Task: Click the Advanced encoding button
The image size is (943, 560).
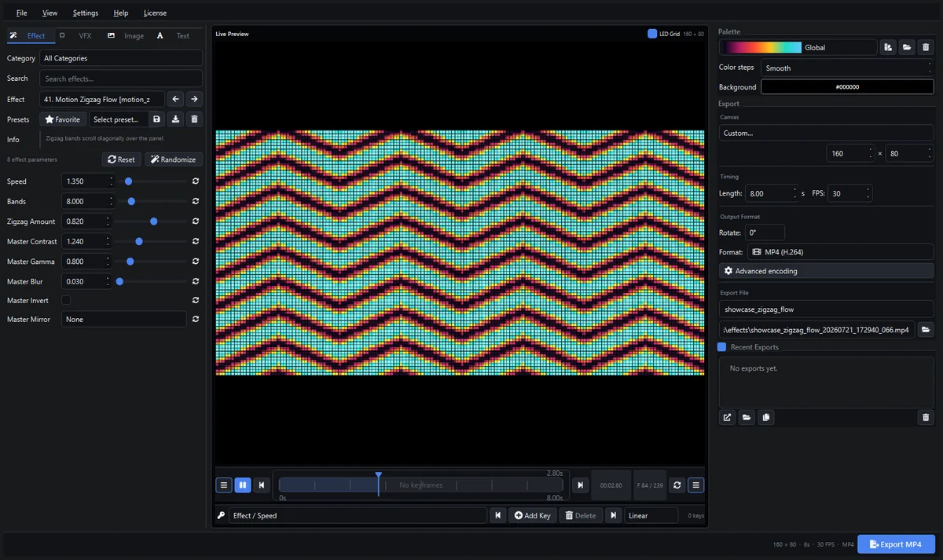Action: (826, 271)
